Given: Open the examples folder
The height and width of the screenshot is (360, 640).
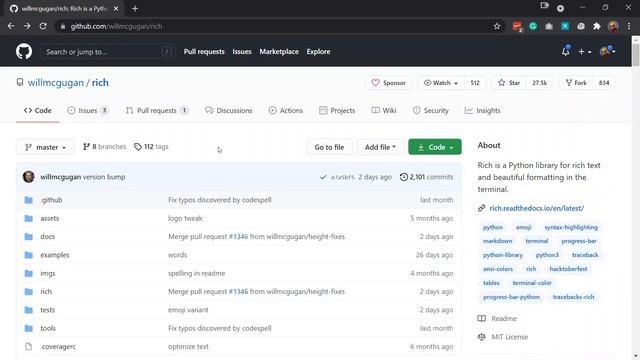Looking at the screenshot, I should tap(55, 255).
